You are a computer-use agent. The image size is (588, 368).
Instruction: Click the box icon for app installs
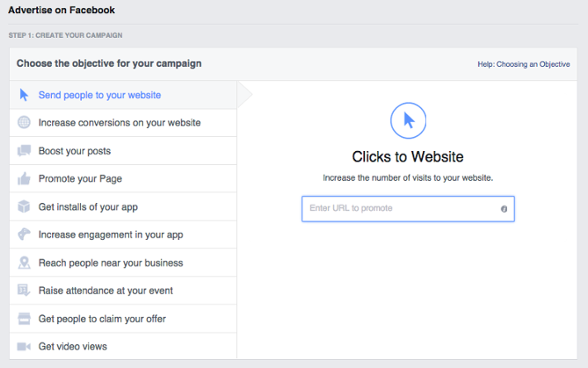point(24,206)
